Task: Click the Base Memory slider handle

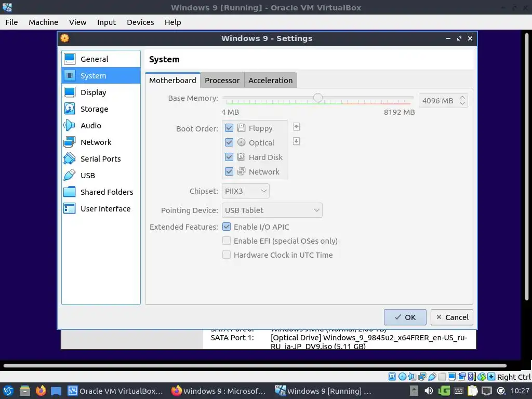Action: pos(318,98)
